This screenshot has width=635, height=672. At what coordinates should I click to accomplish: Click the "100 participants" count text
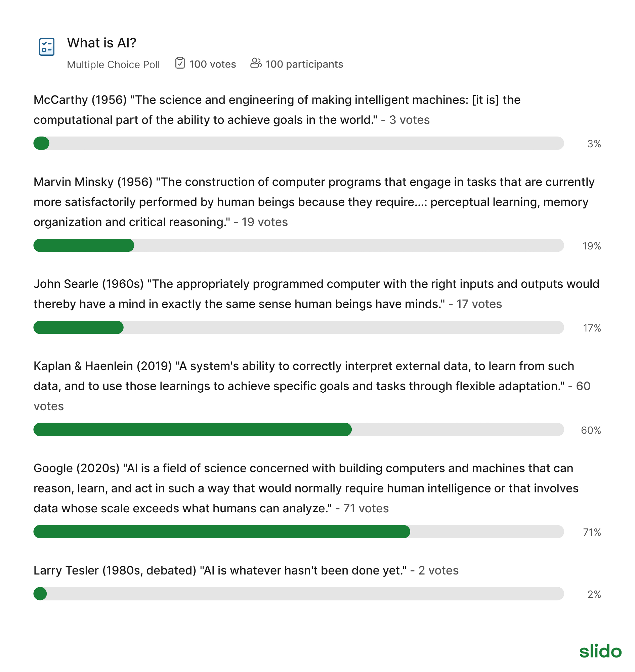(x=304, y=64)
